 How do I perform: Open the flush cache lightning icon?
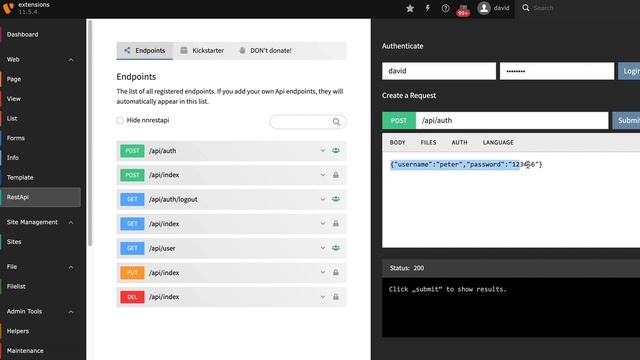(x=427, y=8)
